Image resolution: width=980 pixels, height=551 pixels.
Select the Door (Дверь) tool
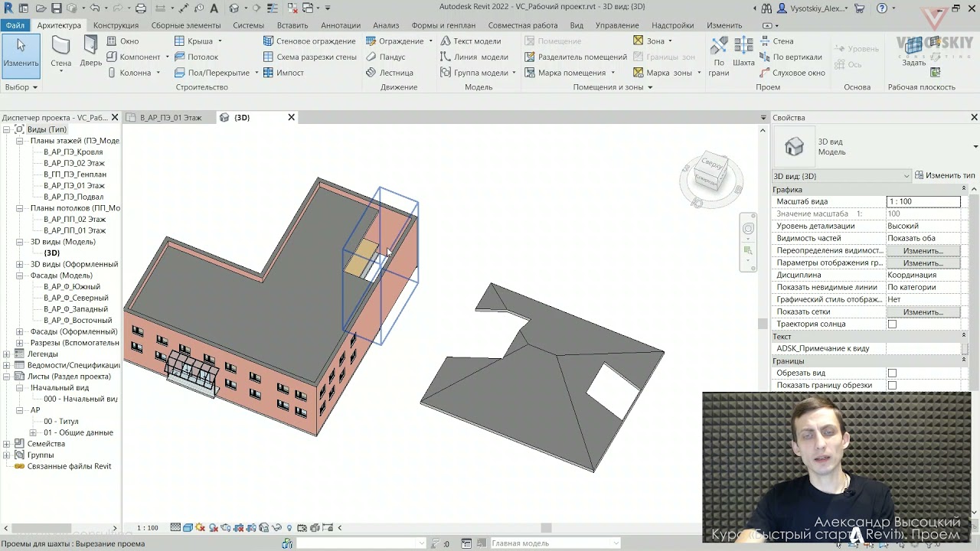(x=90, y=51)
